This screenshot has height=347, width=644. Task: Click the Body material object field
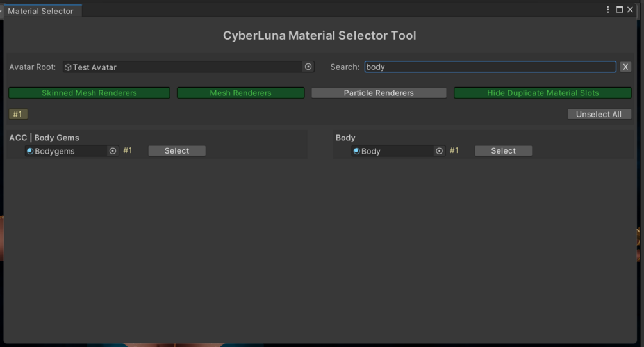(399, 151)
